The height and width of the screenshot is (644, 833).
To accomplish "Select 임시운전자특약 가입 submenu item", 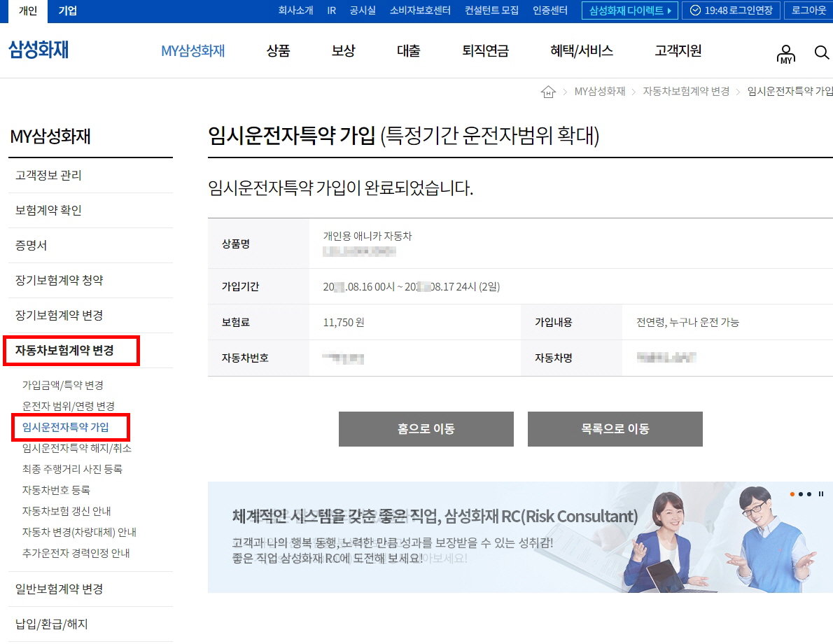I will pos(65,427).
